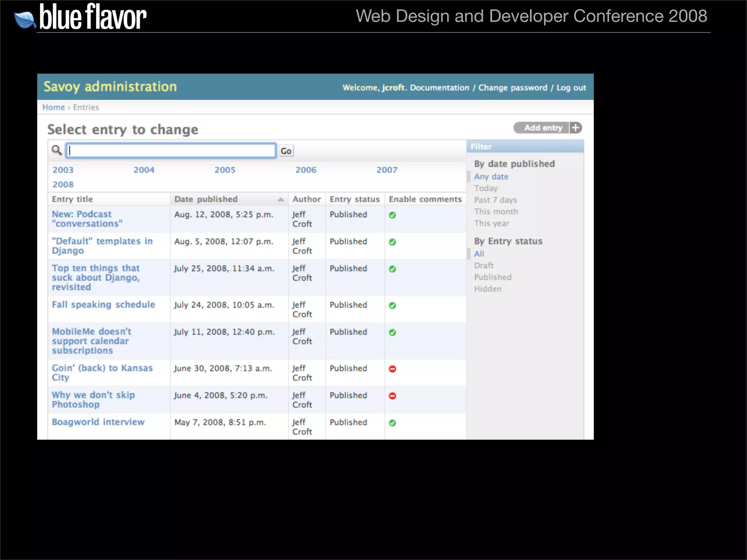Toggle sort arrow on Date published column
The height and width of the screenshot is (560, 747).
point(280,199)
